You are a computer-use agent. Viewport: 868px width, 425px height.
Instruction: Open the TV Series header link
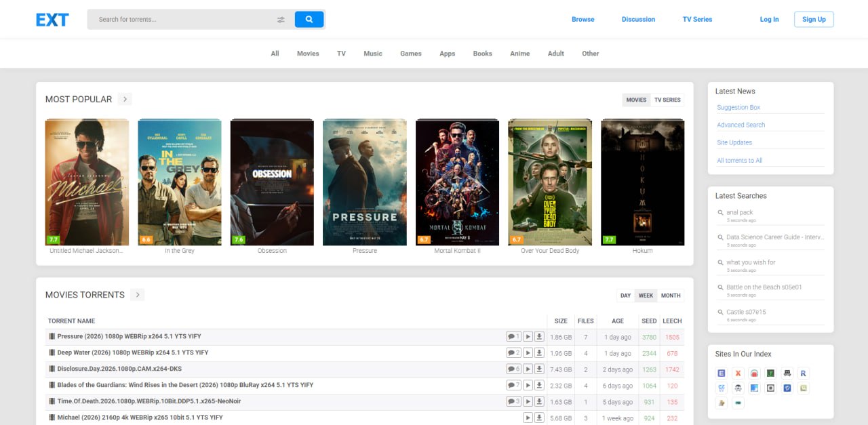(x=697, y=20)
